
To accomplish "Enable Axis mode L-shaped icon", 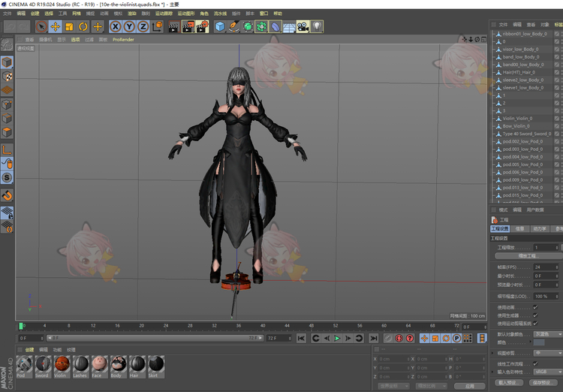I will coord(8,149).
